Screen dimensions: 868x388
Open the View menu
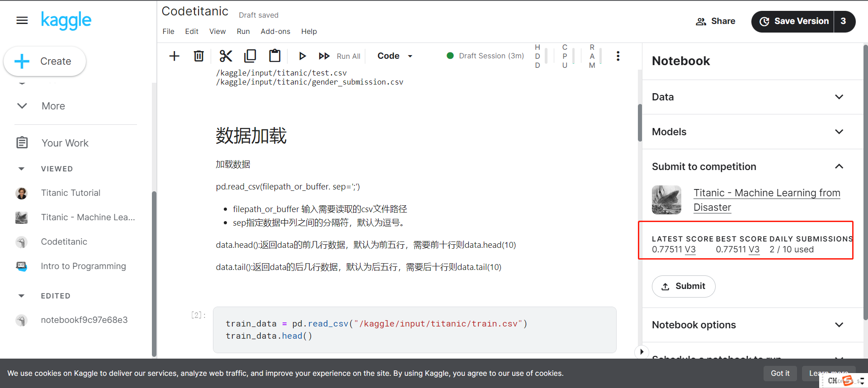217,31
